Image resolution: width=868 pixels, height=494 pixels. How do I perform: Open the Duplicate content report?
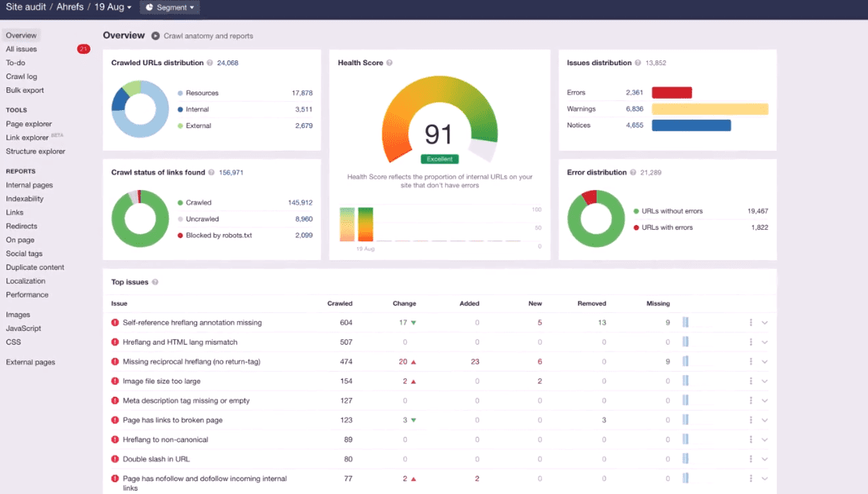(35, 267)
